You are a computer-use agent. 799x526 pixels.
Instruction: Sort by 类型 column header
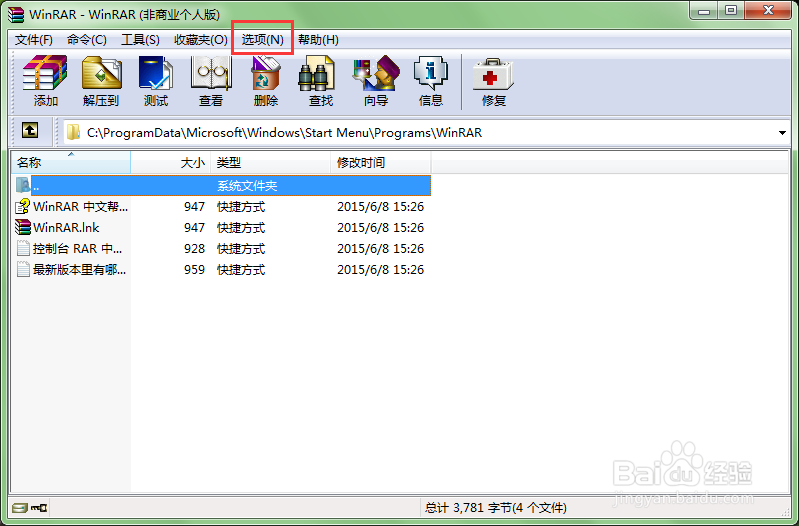[x=271, y=163]
